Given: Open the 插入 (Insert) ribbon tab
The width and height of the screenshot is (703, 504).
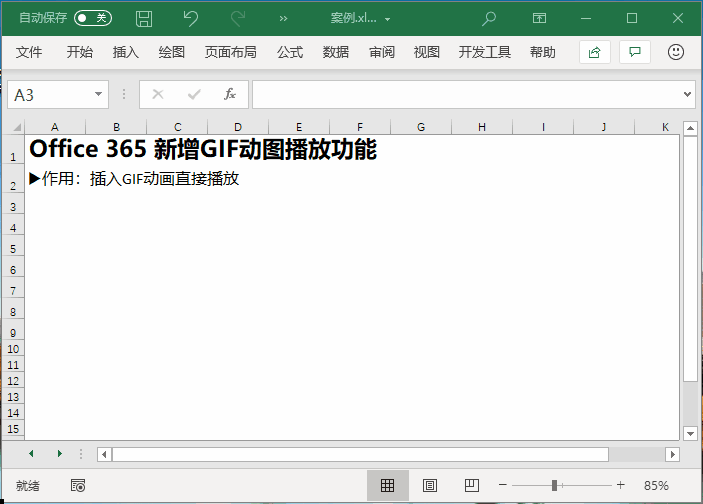Looking at the screenshot, I should point(126,52).
